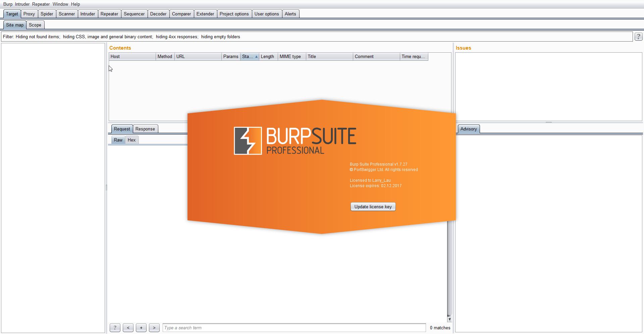The height and width of the screenshot is (334, 644).
Task: Open the Intruder menu
Action: click(x=22, y=4)
